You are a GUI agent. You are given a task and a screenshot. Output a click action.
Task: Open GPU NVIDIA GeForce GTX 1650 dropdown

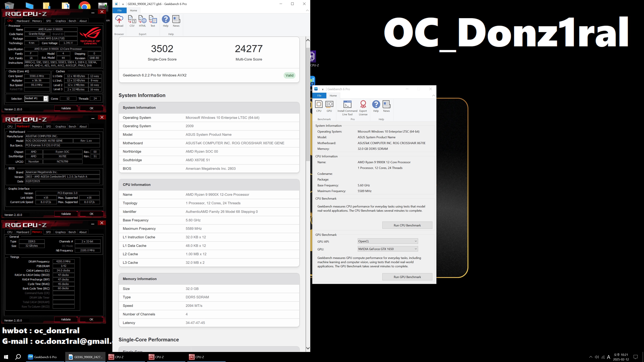click(x=388, y=249)
